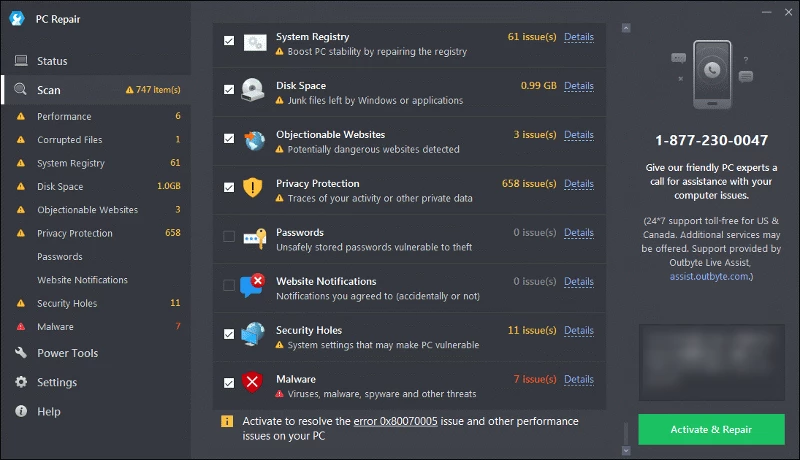Click the Status monitor icon
Image resolution: width=800 pixels, height=460 pixels.
tap(21, 61)
